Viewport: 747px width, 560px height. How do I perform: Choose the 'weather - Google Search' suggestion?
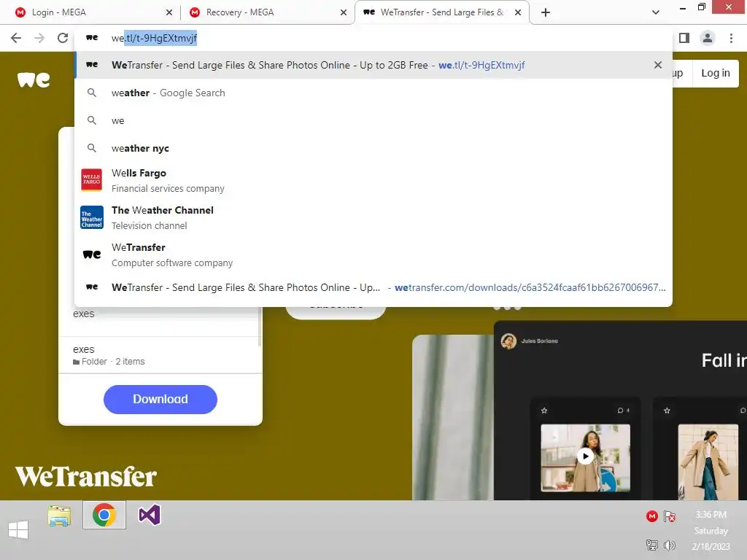point(373,93)
